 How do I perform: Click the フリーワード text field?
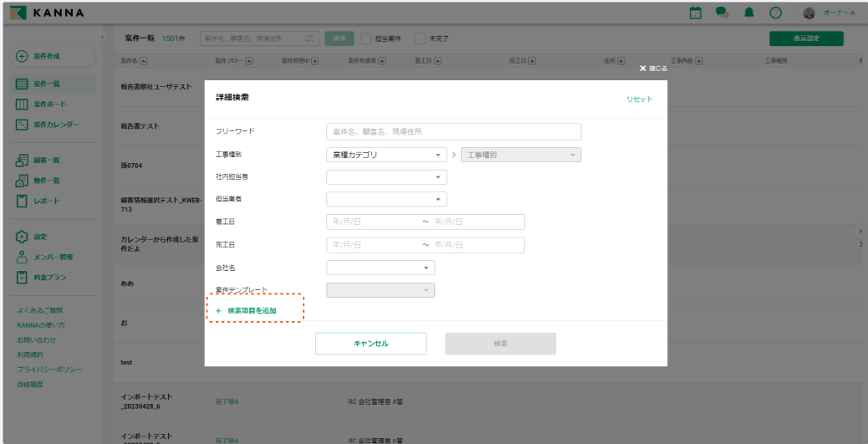453,131
